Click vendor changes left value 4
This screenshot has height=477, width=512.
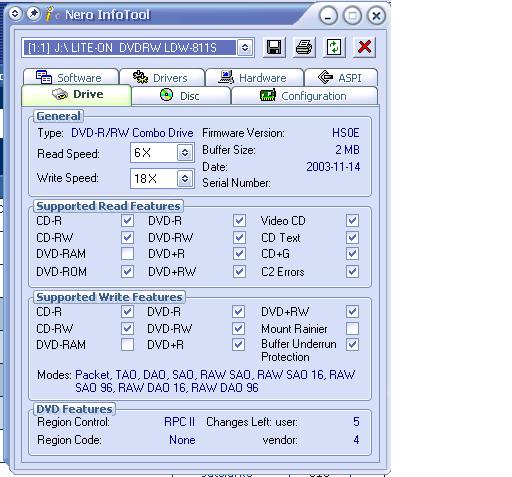(356, 440)
